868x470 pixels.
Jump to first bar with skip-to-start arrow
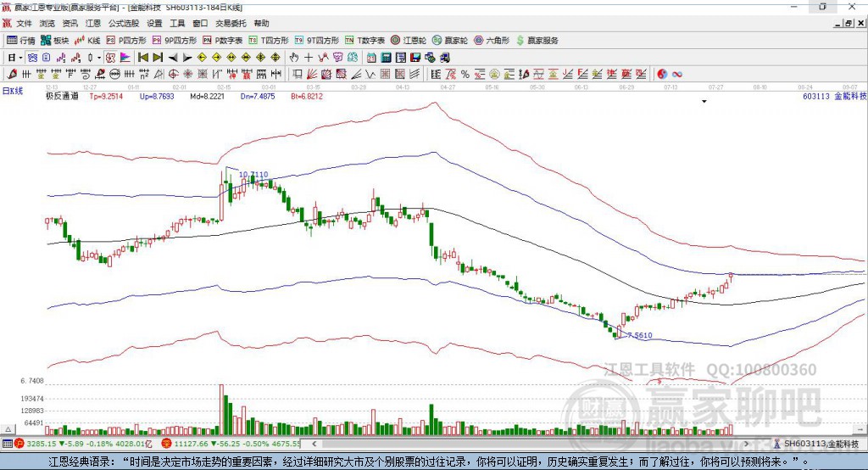(x=142, y=58)
